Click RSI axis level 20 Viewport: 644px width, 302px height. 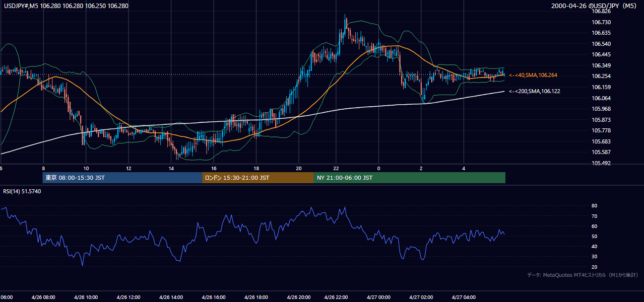coord(594,267)
